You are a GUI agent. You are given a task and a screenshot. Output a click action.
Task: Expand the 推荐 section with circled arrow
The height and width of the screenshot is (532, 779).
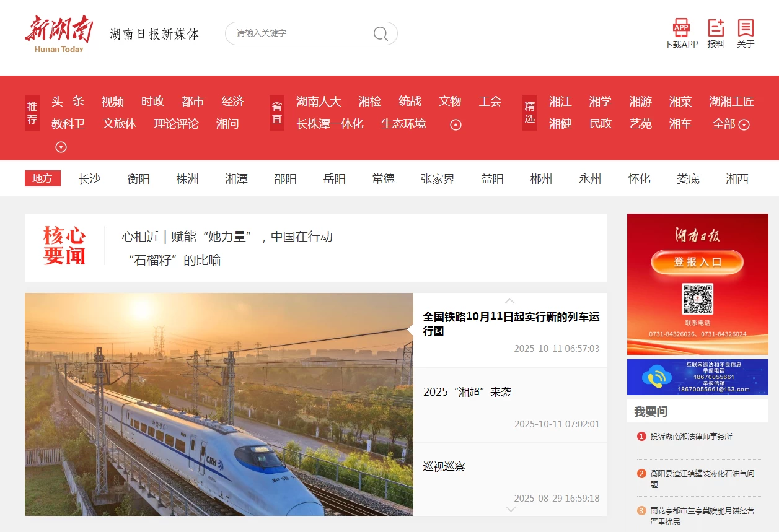tap(61, 147)
